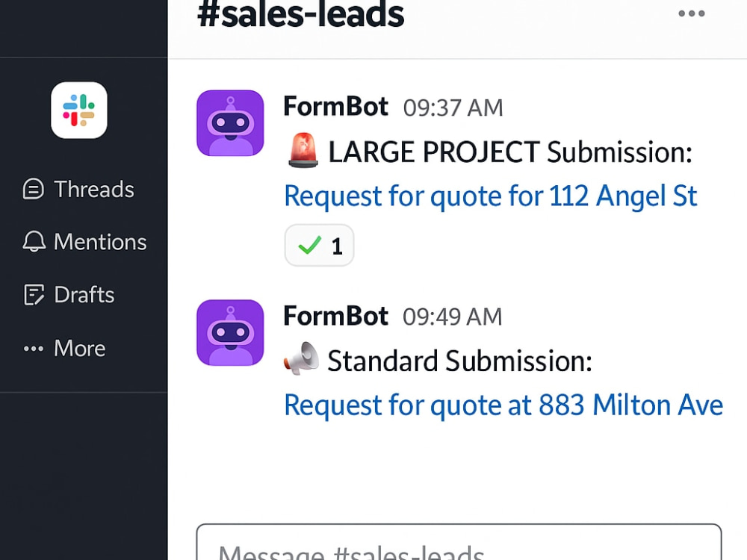Click the red siren emoji

[x=303, y=151]
